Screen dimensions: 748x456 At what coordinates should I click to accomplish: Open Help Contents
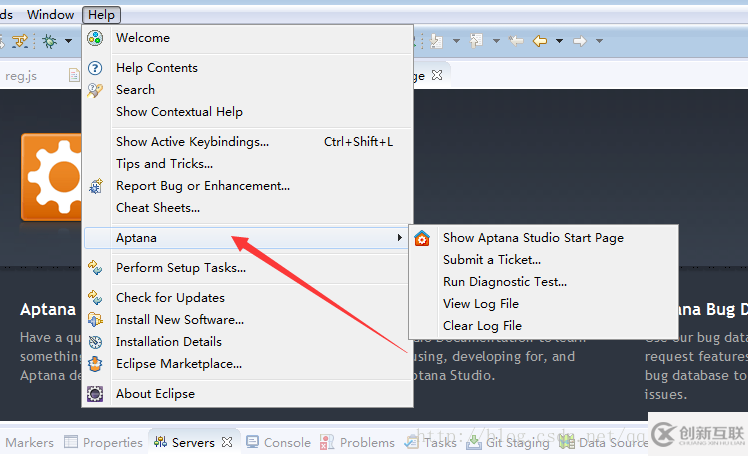click(x=248, y=68)
